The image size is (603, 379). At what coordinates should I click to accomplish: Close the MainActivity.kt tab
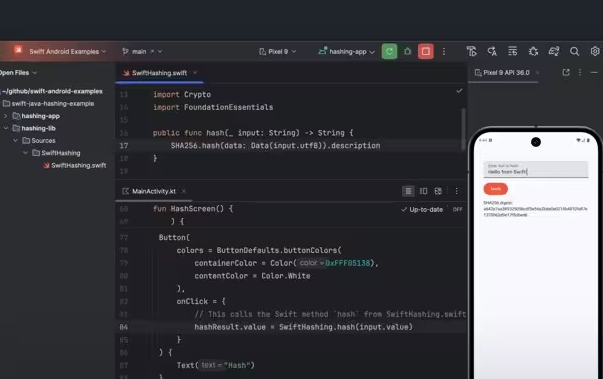point(184,191)
